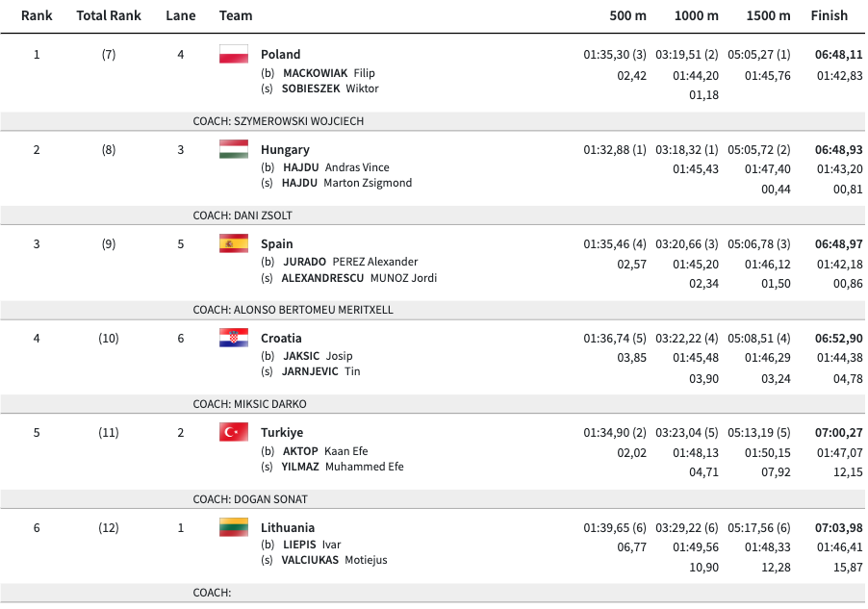Click the Rank column header

pos(37,15)
